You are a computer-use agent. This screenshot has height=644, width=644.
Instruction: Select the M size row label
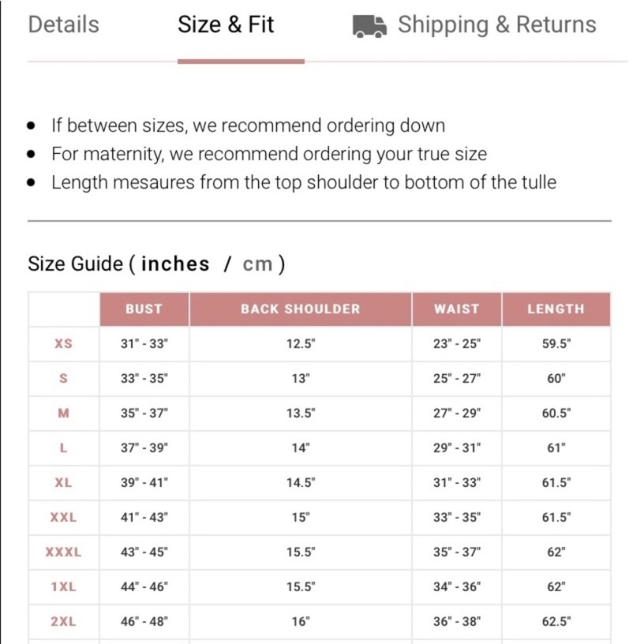[x=63, y=413]
